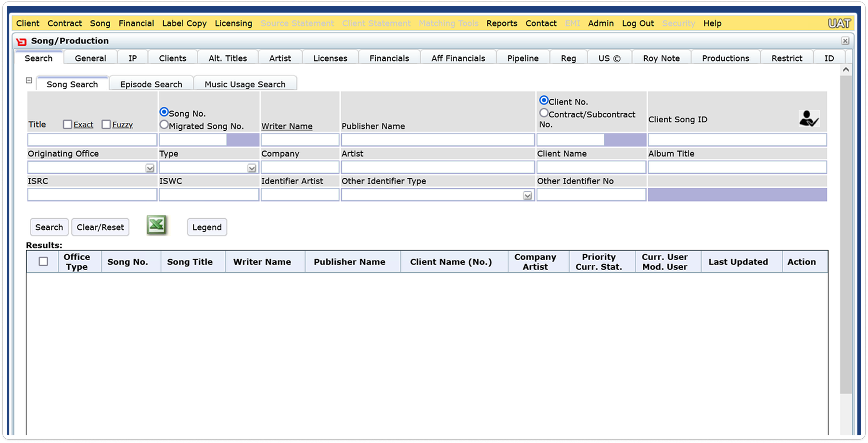The image size is (868, 443).
Task: Open the Licensing menu
Action: point(233,23)
